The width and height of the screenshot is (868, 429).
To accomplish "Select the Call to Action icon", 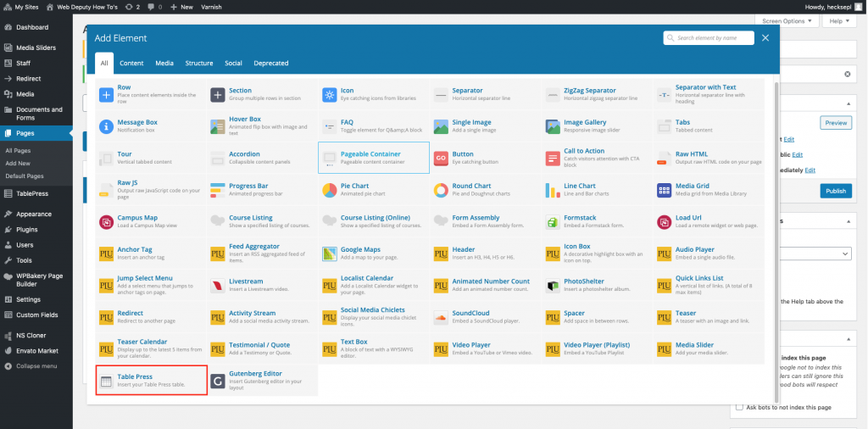I will click(x=553, y=159).
